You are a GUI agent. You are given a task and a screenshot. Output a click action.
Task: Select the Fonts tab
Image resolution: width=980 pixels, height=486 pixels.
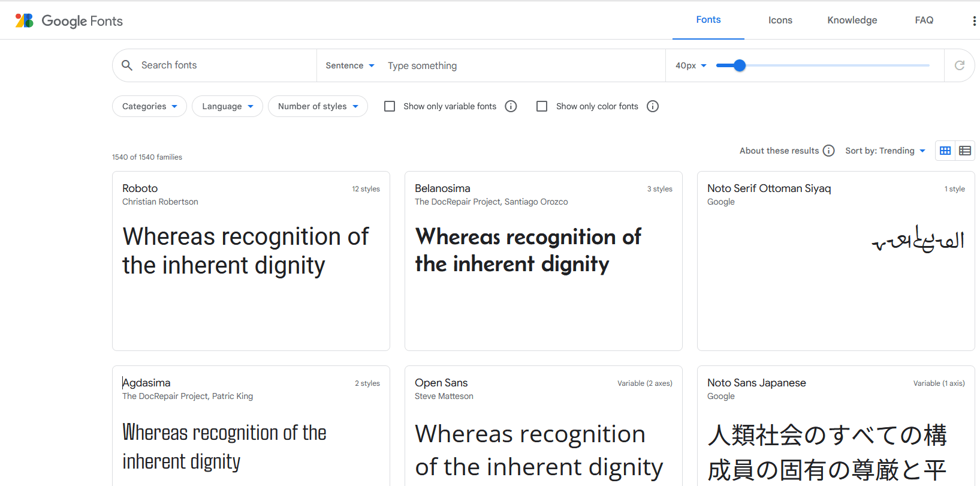pos(708,20)
